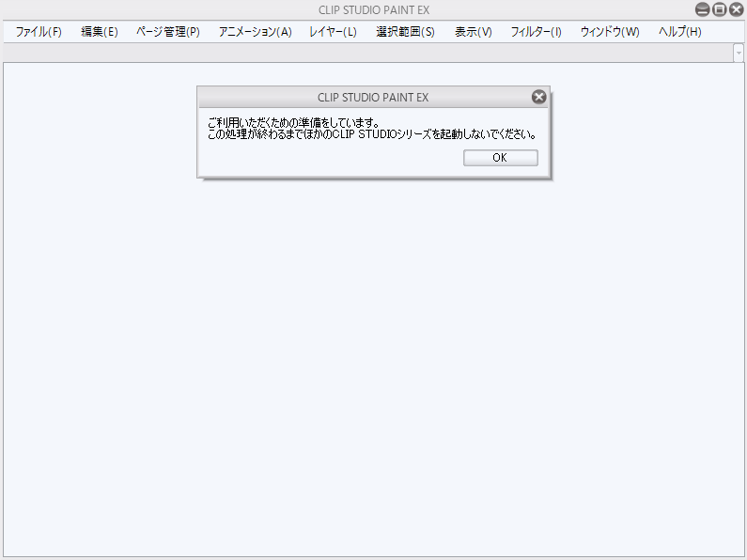The image size is (747, 560).
Task: Open the 編集(E) menu
Action: coord(99,32)
